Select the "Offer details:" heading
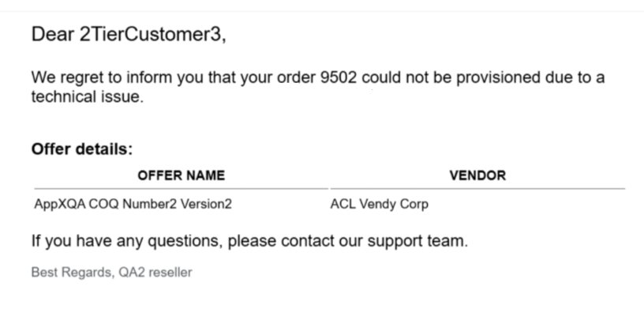 pos(82,149)
